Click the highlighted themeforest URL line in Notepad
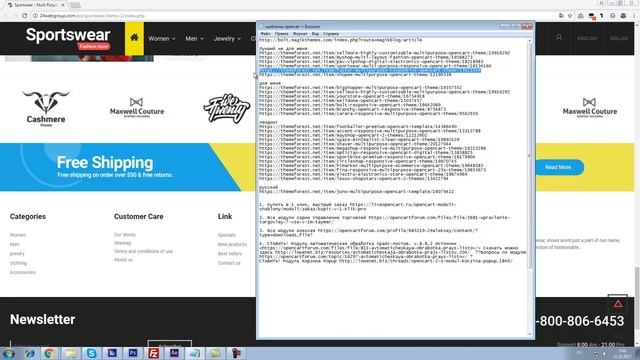The width and height of the screenshot is (640, 360). click(370, 70)
